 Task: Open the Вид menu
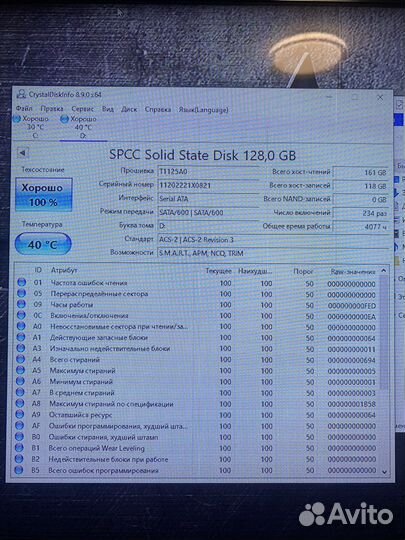click(108, 109)
